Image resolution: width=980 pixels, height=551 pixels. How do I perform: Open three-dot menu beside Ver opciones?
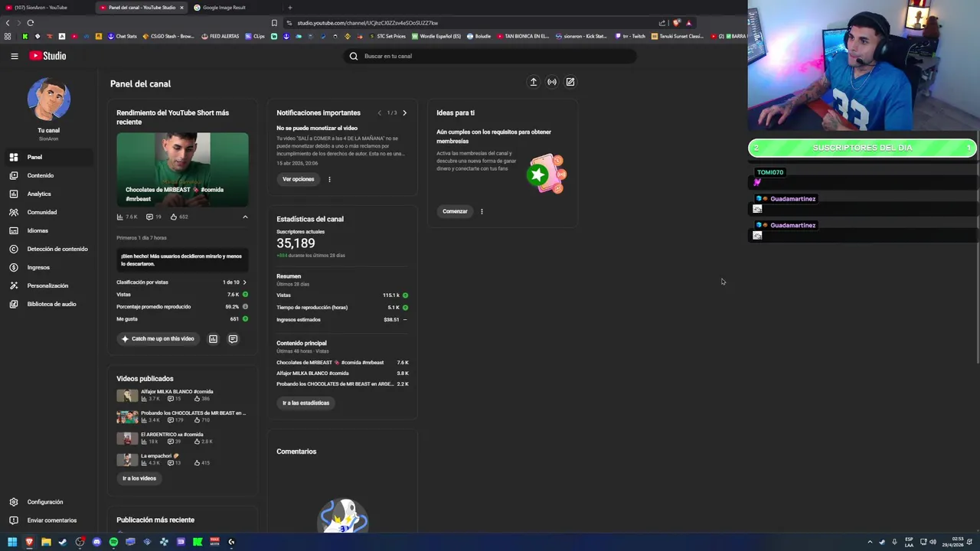[329, 179]
